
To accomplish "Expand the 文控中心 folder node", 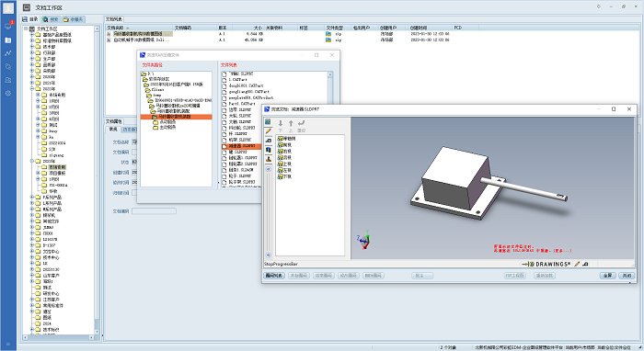I will pos(32,252).
